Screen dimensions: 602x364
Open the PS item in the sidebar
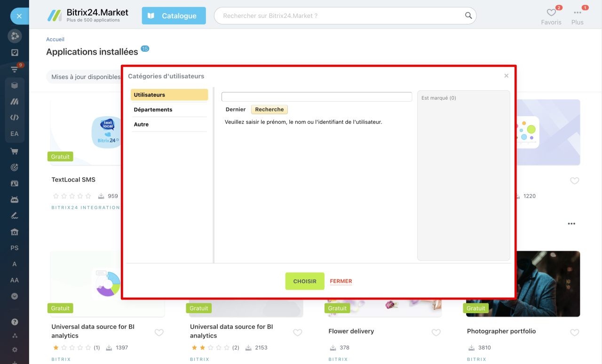pyautogui.click(x=15, y=248)
